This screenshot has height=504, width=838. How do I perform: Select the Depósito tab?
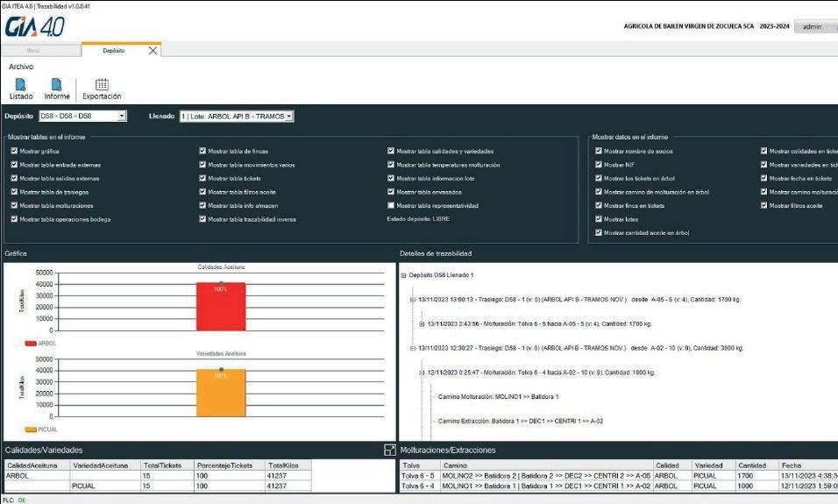click(x=113, y=50)
